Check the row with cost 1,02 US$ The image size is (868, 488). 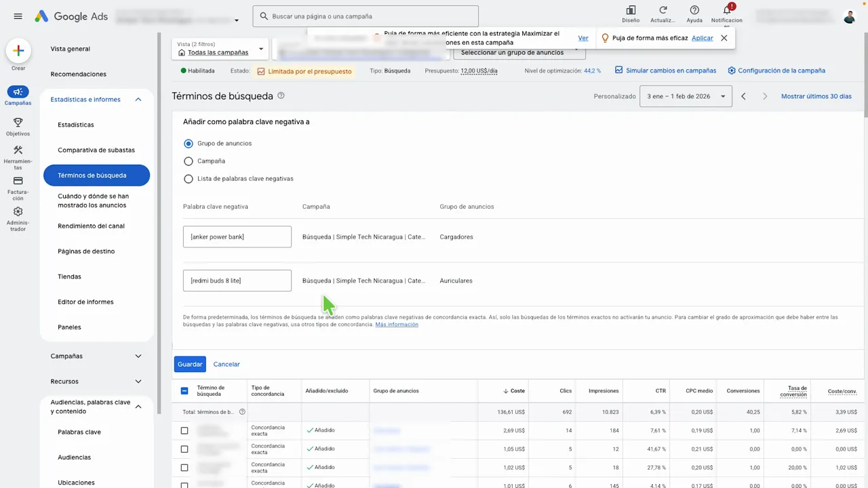[184, 468]
